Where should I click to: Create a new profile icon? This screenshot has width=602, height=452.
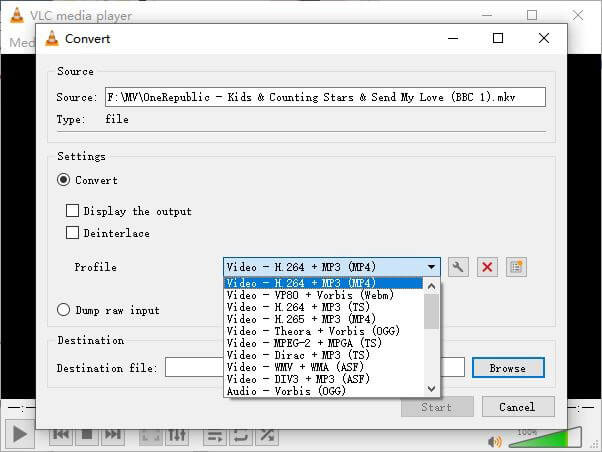click(x=516, y=267)
